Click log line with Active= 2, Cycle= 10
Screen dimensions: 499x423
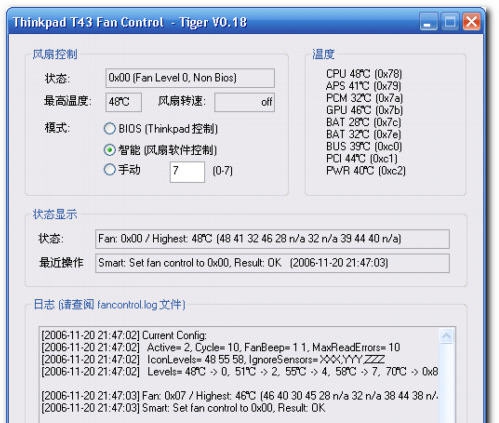tap(221, 347)
